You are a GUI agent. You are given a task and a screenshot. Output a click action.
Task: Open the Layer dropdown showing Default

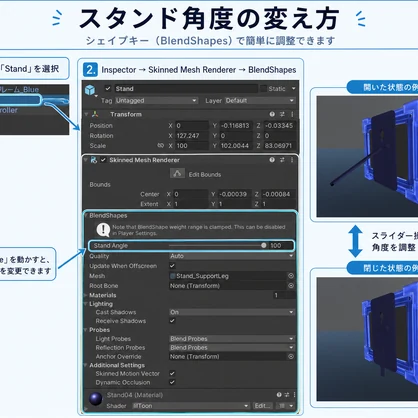click(260, 101)
